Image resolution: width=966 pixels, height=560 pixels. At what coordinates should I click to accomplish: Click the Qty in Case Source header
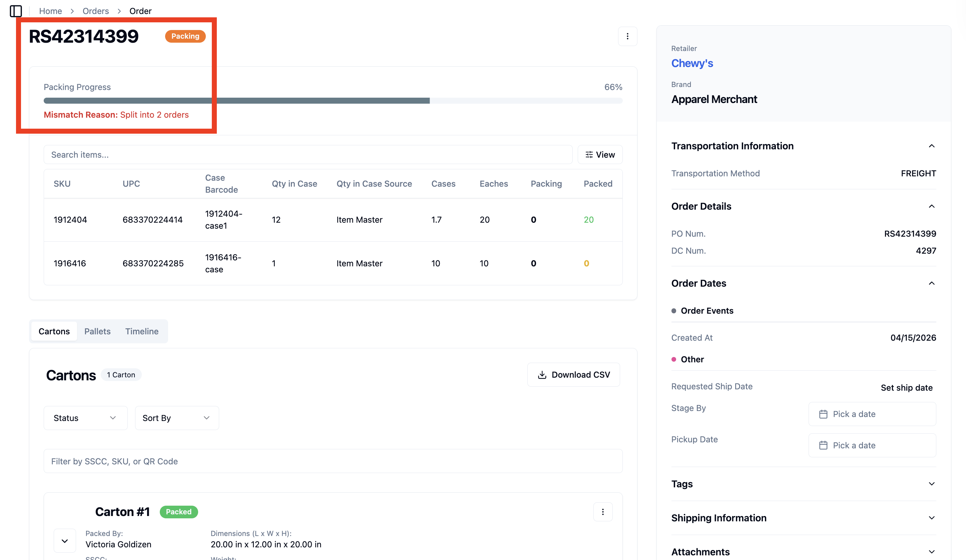(374, 184)
